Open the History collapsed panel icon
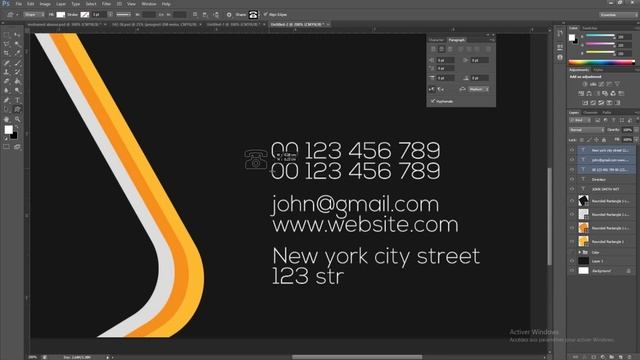This screenshot has width=640, height=360. pyautogui.click(x=560, y=33)
